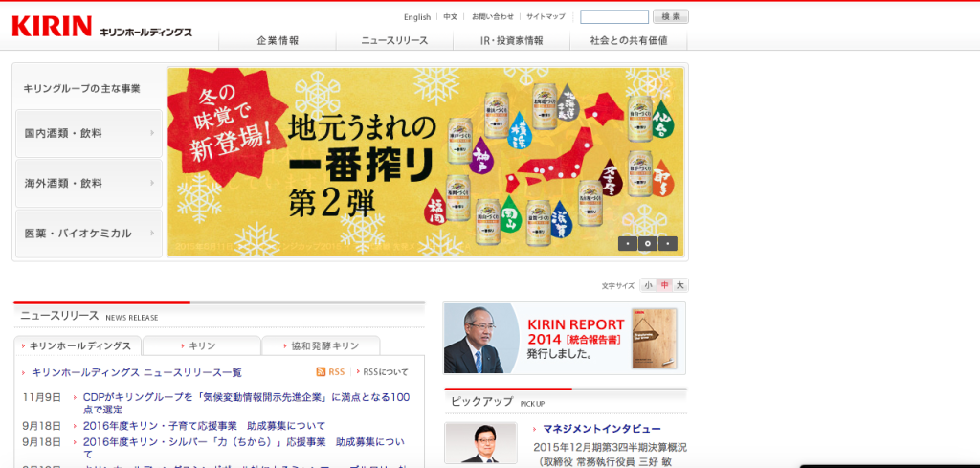Open the KIRIN REPORT 2014 booklet cover image
This screenshot has height=468, width=980.
pyautogui.click(x=654, y=338)
